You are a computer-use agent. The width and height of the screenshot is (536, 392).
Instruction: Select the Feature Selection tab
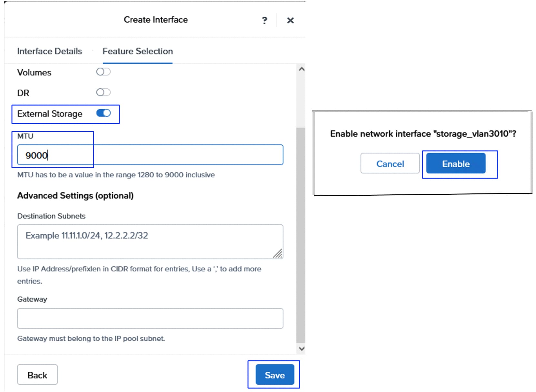click(x=137, y=51)
